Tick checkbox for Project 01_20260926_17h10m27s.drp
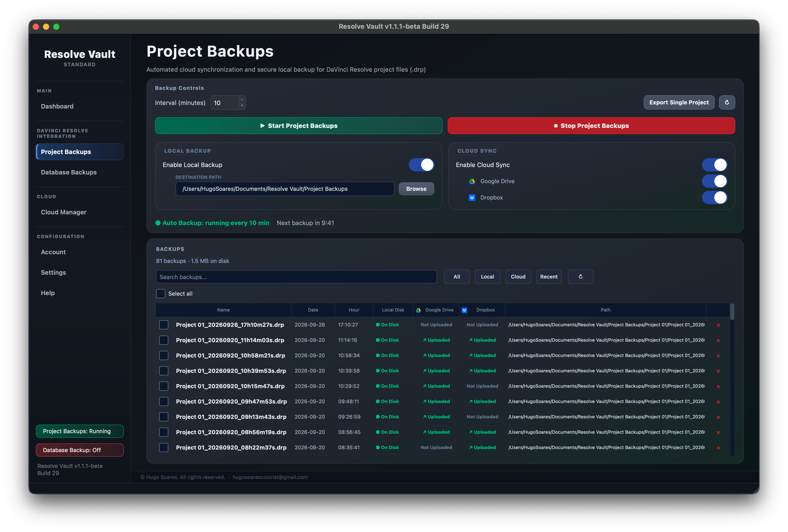Viewport: 788px width, 532px height. click(x=164, y=325)
